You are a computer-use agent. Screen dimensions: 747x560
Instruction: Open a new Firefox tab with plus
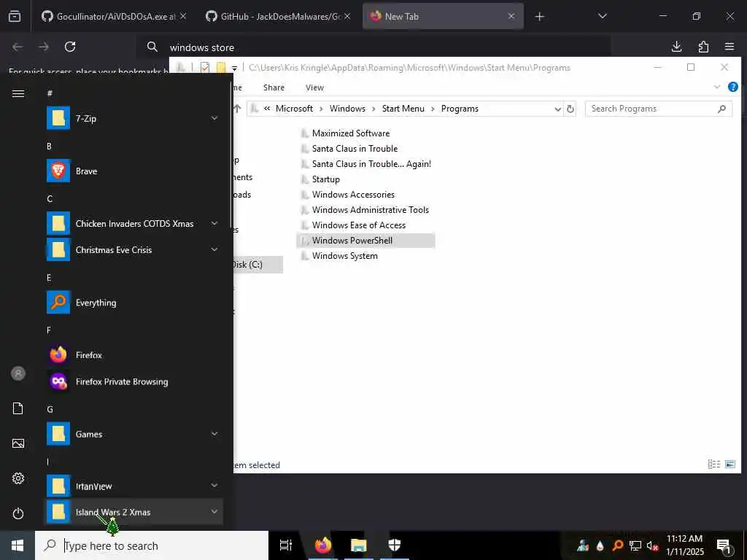pyautogui.click(x=539, y=17)
